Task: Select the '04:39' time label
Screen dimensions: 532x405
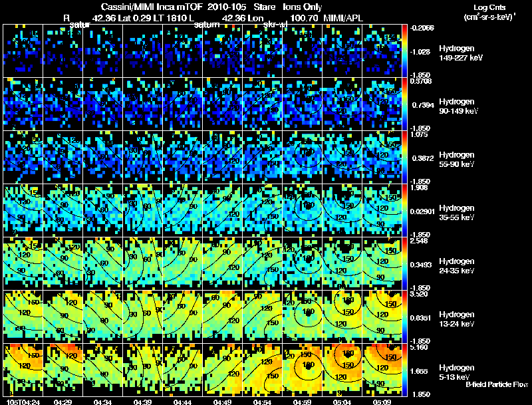Action: tap(142, 402)
